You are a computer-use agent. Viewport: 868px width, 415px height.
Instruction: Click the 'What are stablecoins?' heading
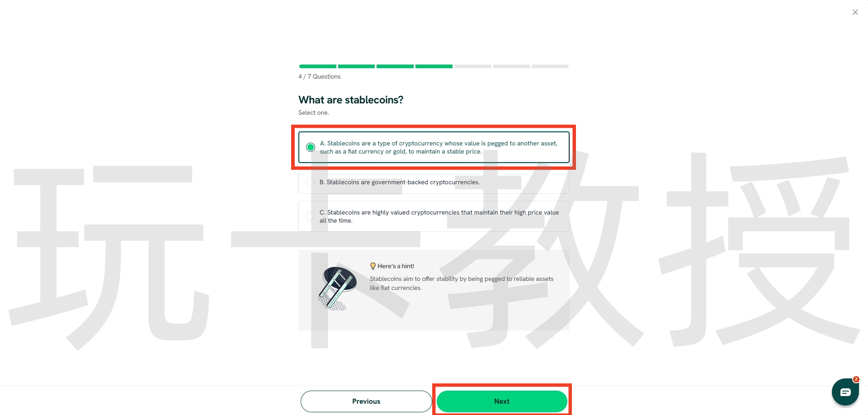pos(351,100)
